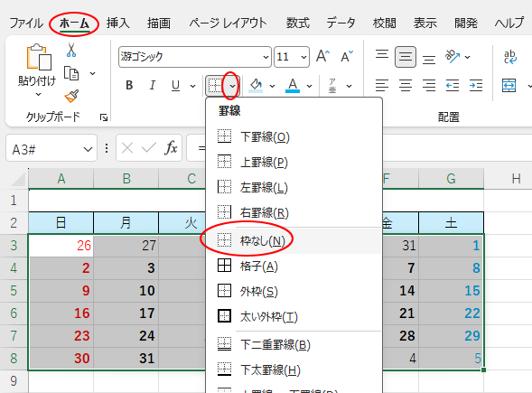Click the Merge and Center icon

(x=509, y=86)
